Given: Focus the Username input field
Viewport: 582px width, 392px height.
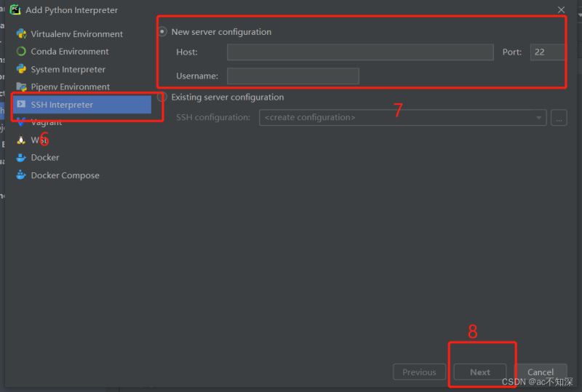Looking at the screenshot, I should 293,76.
